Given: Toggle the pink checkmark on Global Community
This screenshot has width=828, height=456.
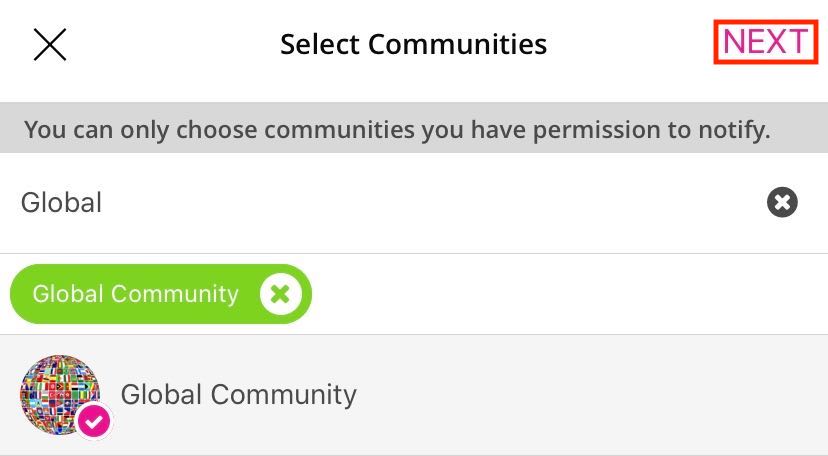Looking at the screenshot, I should pos(94,422).
